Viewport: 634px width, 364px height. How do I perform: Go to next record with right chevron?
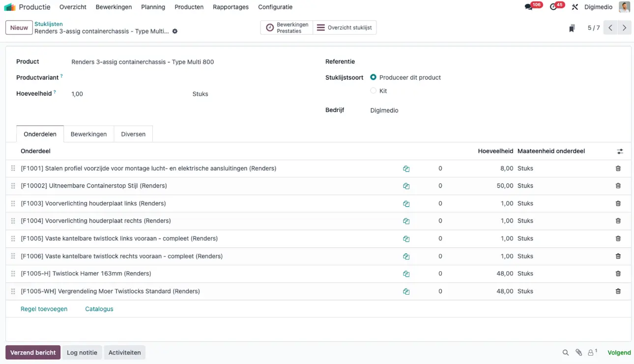point(625,28)
